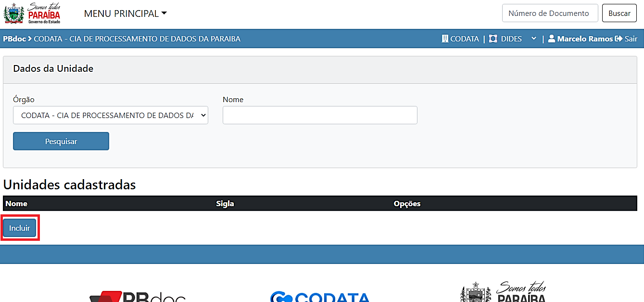
Task: Click into the Nome text field
Action: point(320,115)
